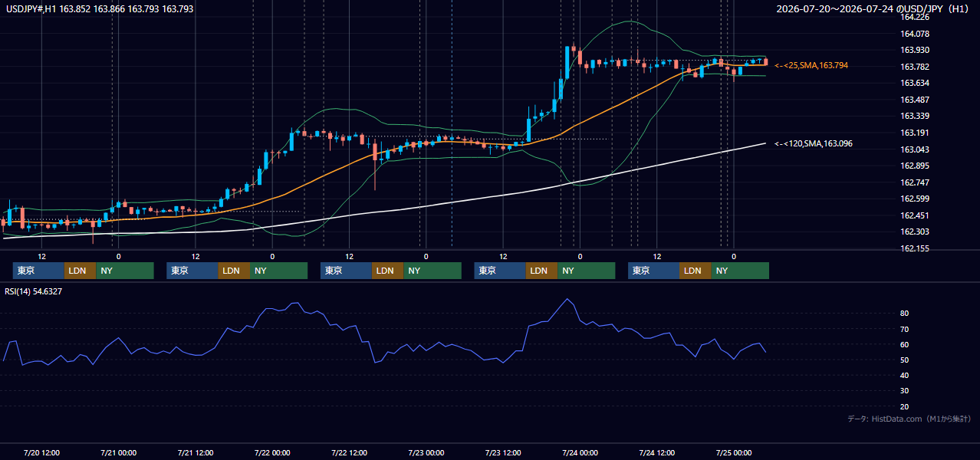Click RSI scale level 30

tap(905, 391)
